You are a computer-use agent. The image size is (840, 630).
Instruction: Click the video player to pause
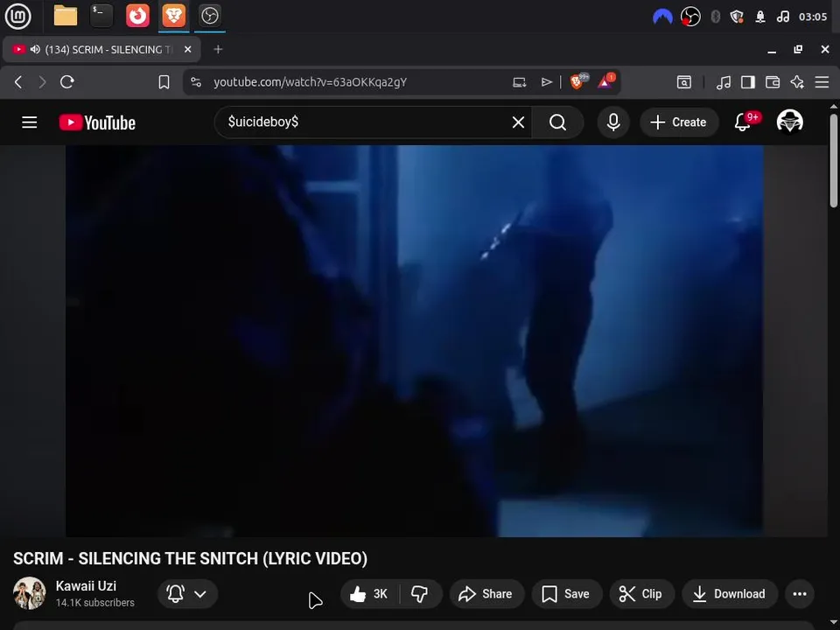coord(414,340)
